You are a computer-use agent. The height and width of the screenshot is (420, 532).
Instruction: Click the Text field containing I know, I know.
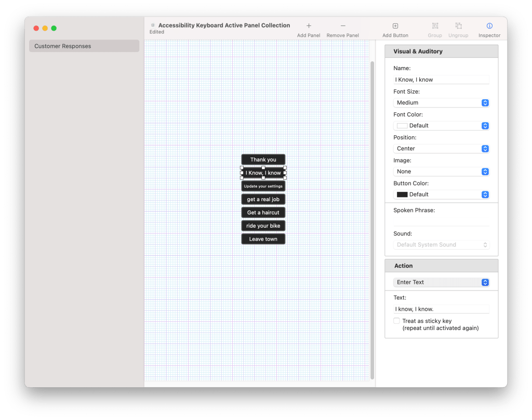click(x=441, y=309)
